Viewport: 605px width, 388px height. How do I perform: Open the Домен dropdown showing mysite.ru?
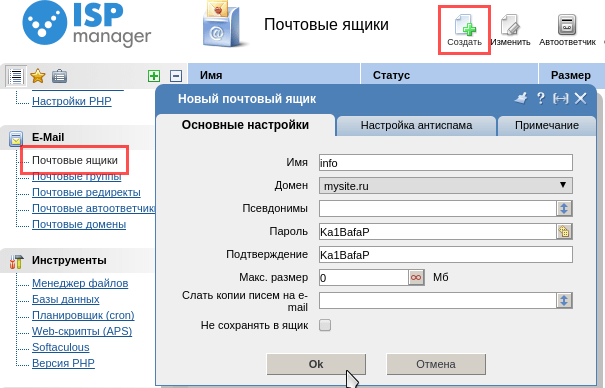click(446, 186)
